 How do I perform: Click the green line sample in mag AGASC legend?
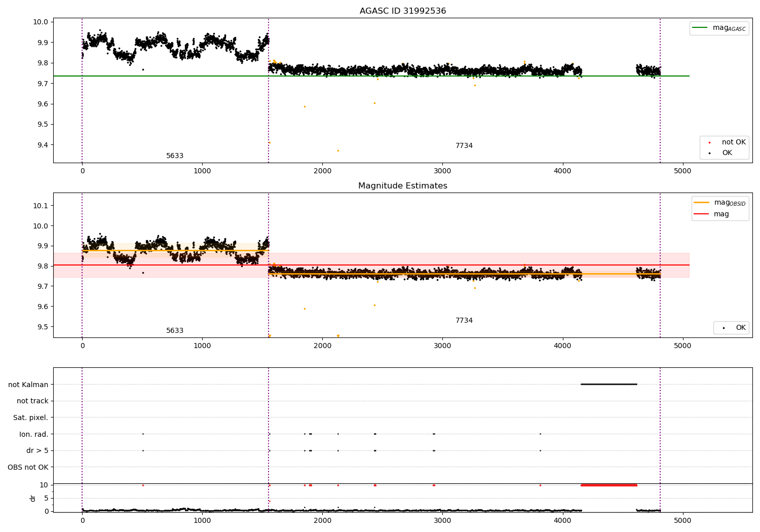[x=700, y=28]
